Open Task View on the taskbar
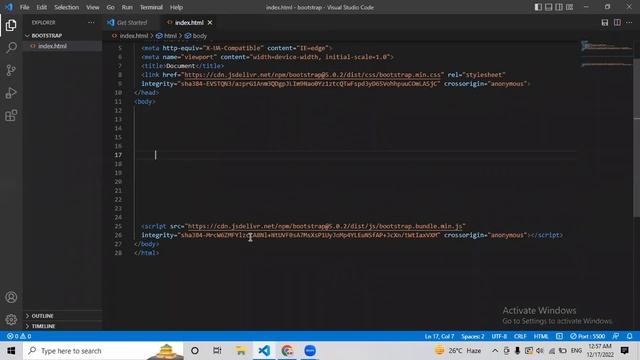The height and width of the screenshot is (360, 640). tap(217, 351)
